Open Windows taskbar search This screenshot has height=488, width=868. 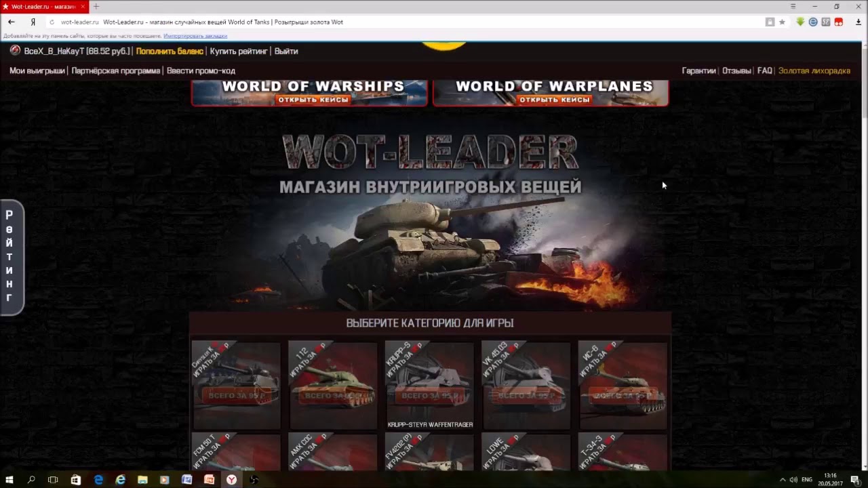pyautogui.click(x=31, y=479)
